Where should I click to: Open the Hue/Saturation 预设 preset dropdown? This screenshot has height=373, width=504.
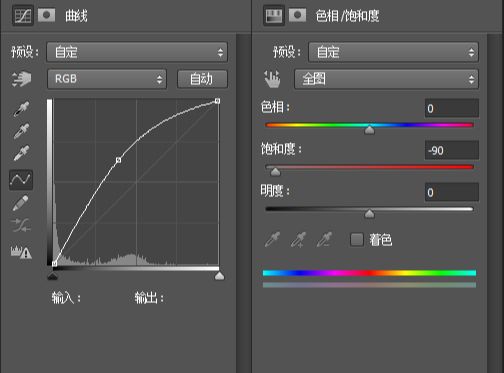point(393,52)
